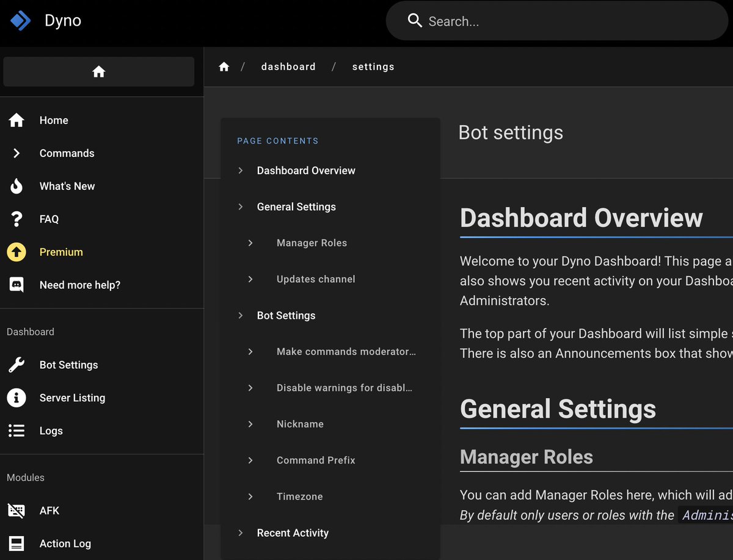The width and height of the screenshot is (733, 560).
Task: Jump to Recent Activity in page contents
Action: click(293, 533)
